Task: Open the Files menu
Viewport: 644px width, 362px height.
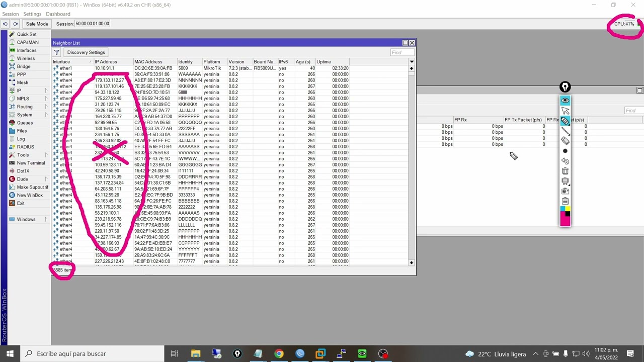Action: [x=22, y=131]
